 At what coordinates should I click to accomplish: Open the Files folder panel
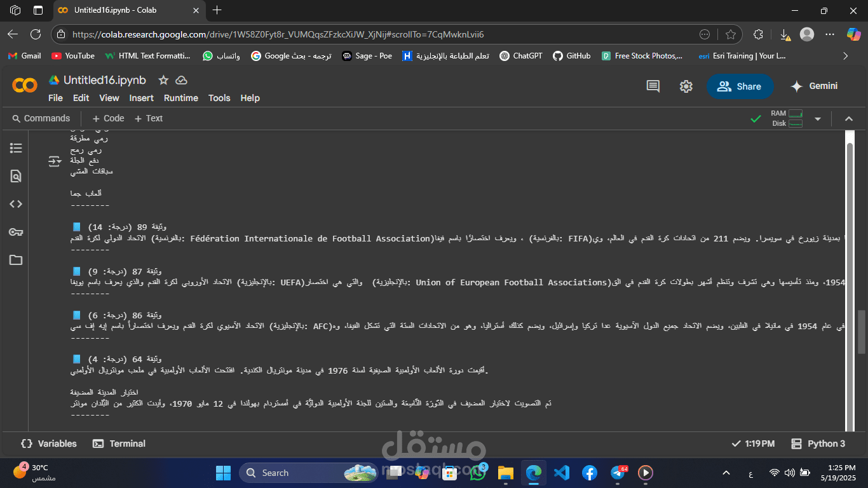[x=16, y=260]
